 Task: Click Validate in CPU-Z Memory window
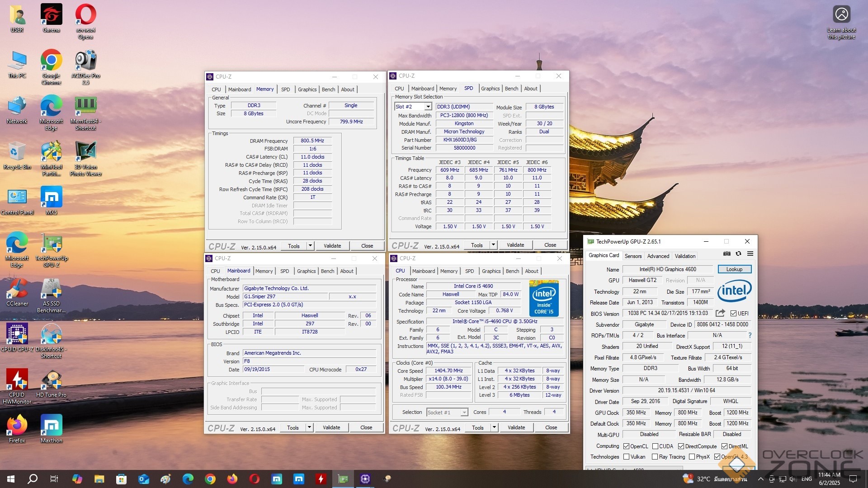click(332, 246)
